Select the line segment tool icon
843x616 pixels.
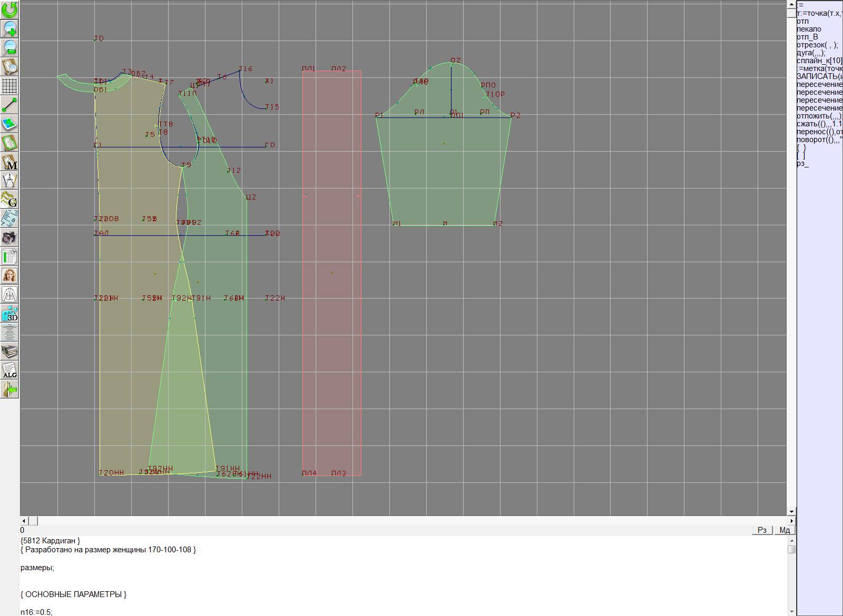9,105
